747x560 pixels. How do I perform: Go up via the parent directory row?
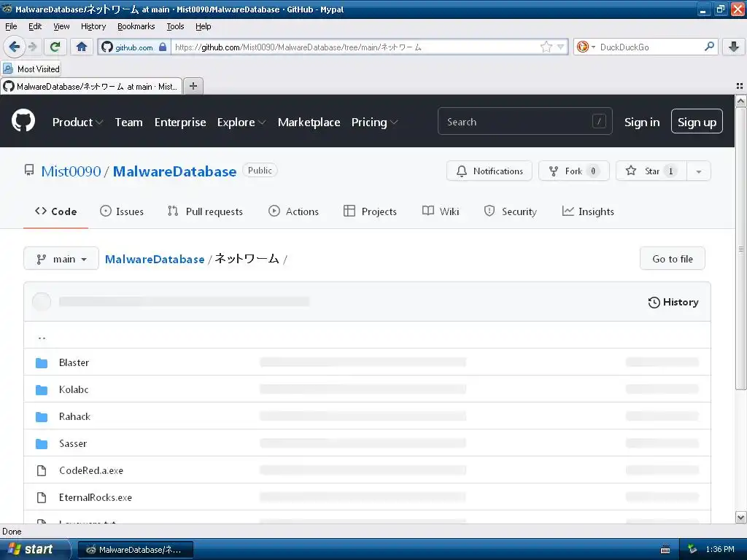click(x=368, y=335)
